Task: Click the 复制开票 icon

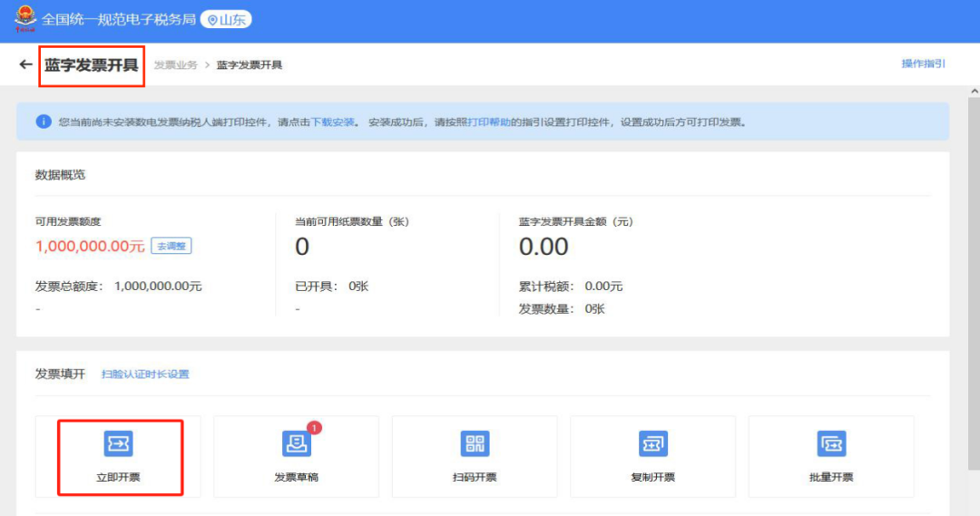Action: click(653, 443)
